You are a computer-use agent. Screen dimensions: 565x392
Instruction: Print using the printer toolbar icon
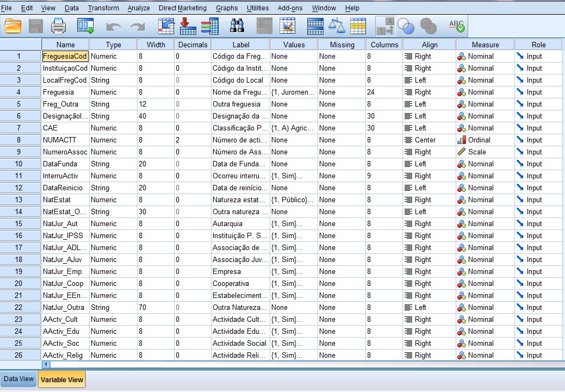click(58, 26)
